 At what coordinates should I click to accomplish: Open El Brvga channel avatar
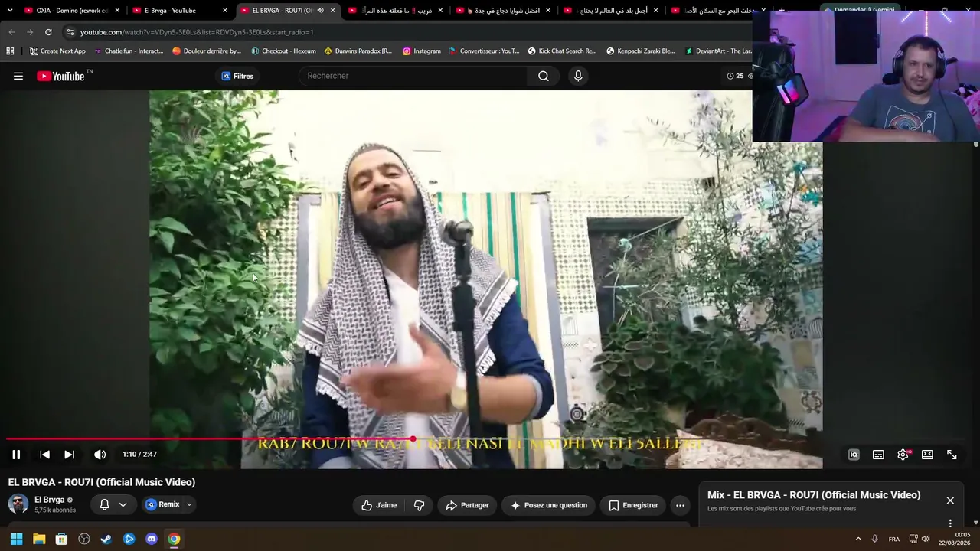18,504
